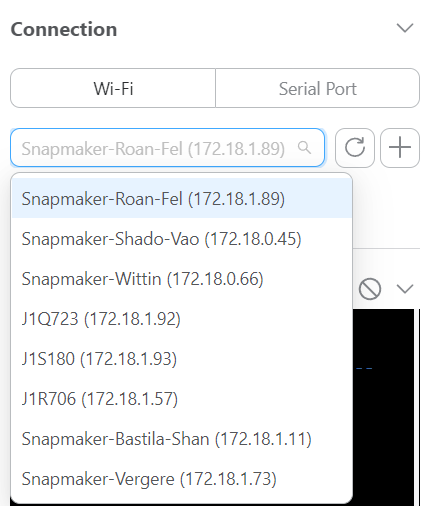This screenshot has height=506, width=435.
Task: Switch to the Serial Port tab
Action: (x=317, y=88)
